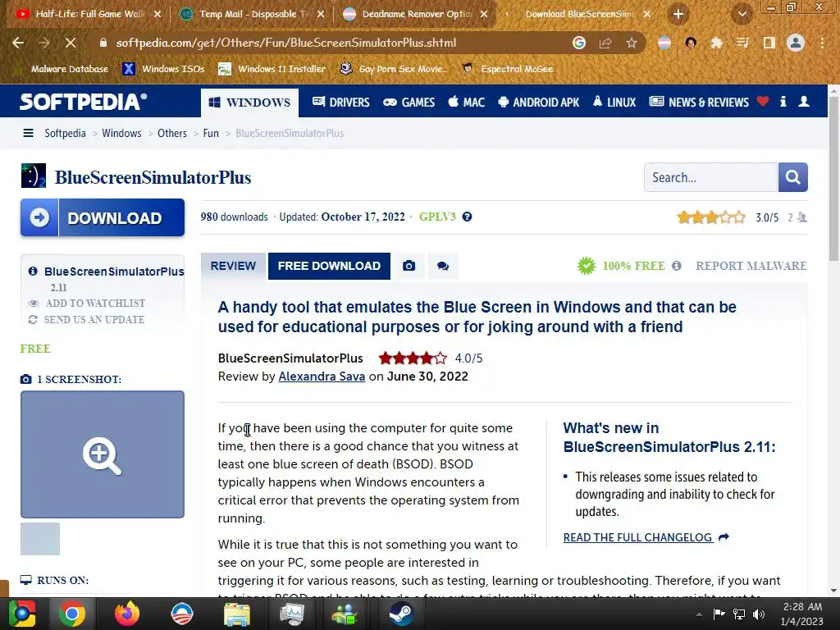Screen dimensions: 840x630
Task: Select the small screenshot thumbnail below preview
Action: [x=40, y=539]
